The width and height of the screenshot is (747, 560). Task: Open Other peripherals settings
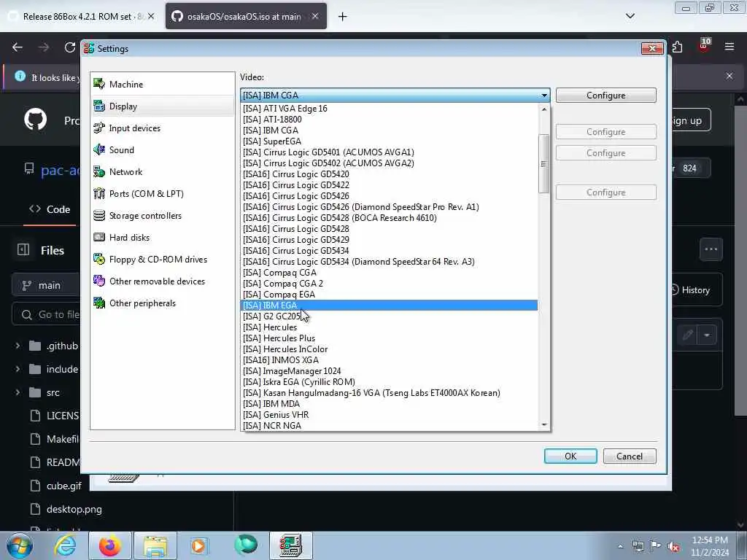163,303
